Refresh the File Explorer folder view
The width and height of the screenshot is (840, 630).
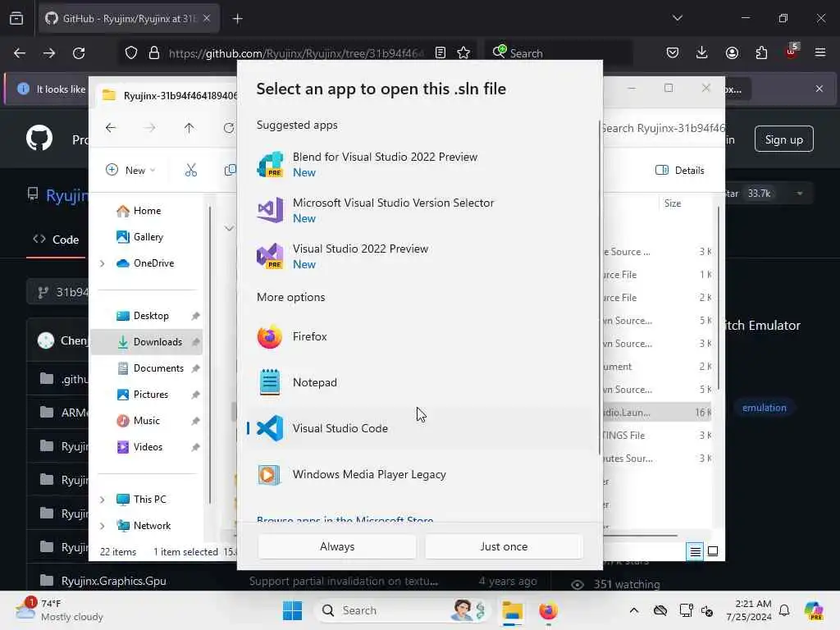(229, 128)
